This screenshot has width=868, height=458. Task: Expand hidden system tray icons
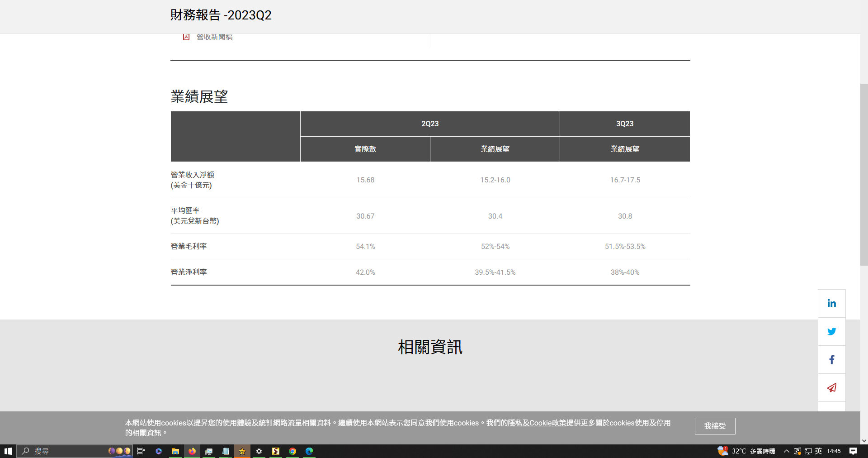pos(787,451)
